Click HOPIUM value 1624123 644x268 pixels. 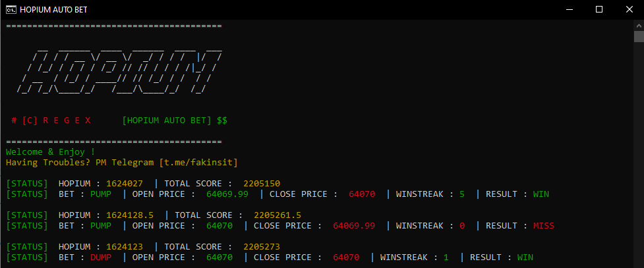coord(125,247)
